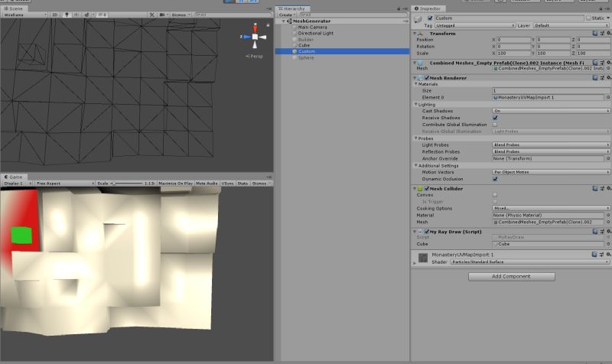This screenshot has width=612, height=364.
Task: Open the Static flags dropdown arrow
Action: [607, 18]
